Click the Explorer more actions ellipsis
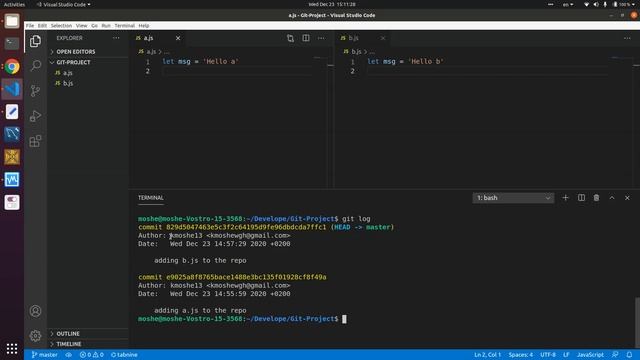Screen dimensions: 640x360 coord(116,38)
